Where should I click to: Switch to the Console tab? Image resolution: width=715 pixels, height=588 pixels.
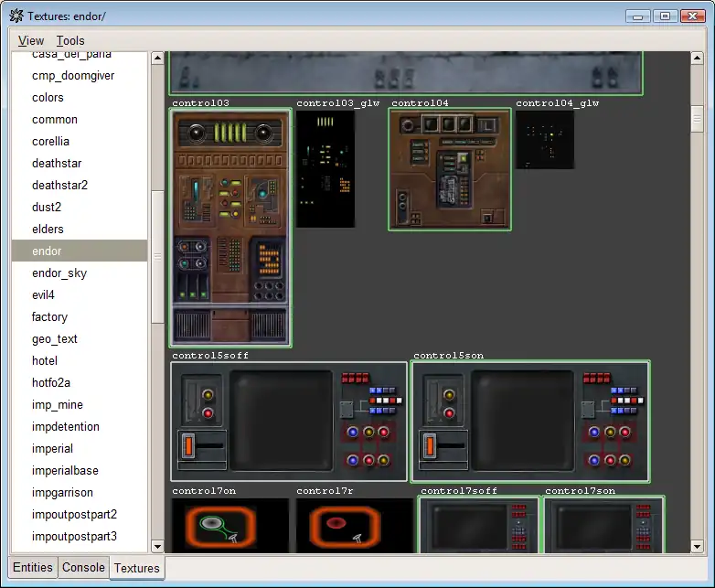coord(83,567)
